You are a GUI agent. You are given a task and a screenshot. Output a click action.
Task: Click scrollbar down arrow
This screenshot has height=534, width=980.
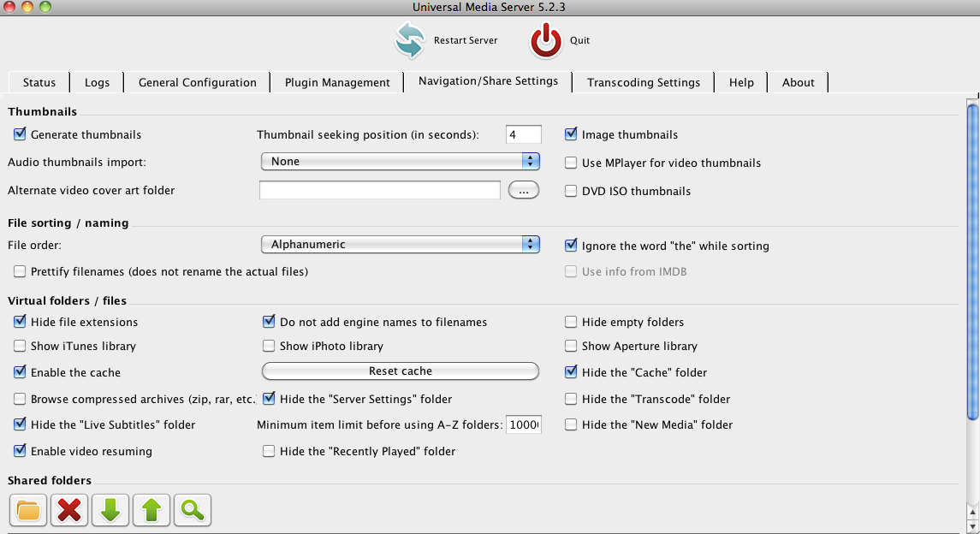click(x=972, y=526)
